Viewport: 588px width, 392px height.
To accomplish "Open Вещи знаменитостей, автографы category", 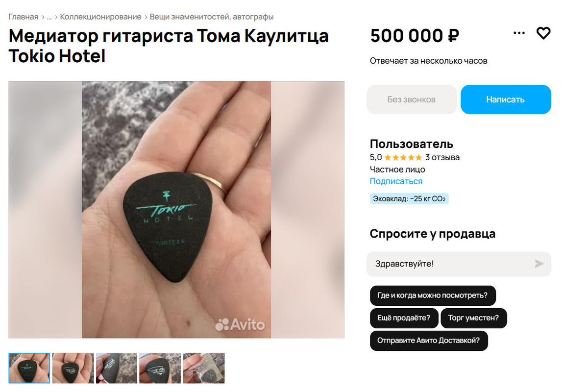I will (212, 17).
